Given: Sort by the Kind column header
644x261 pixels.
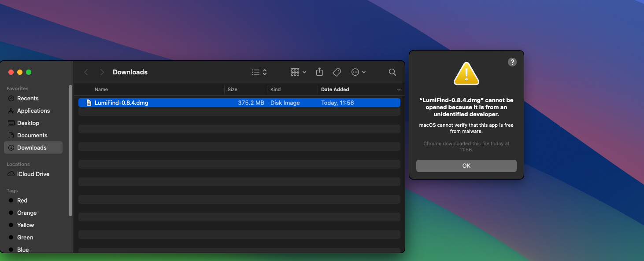Looking at the screenshot, I should point(275,89).
